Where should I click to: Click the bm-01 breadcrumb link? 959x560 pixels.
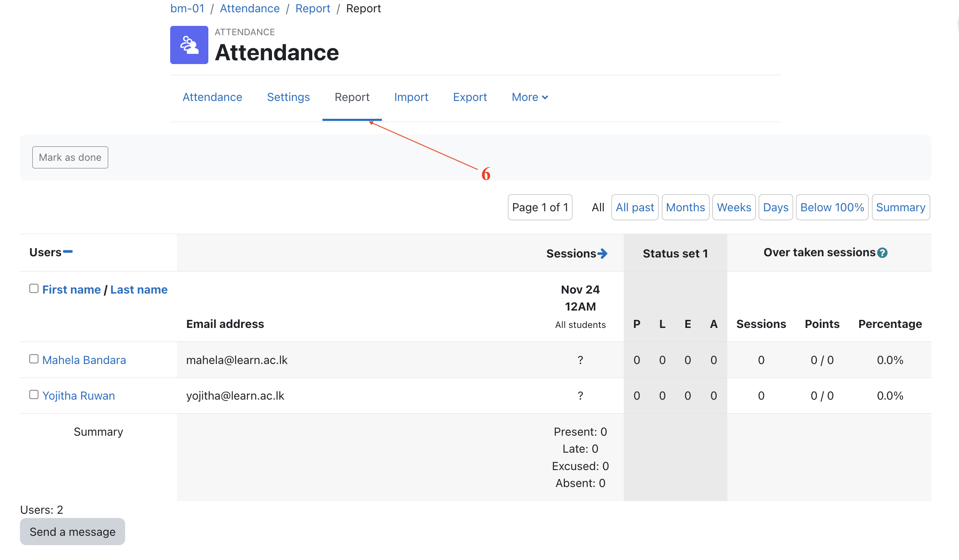187,8
